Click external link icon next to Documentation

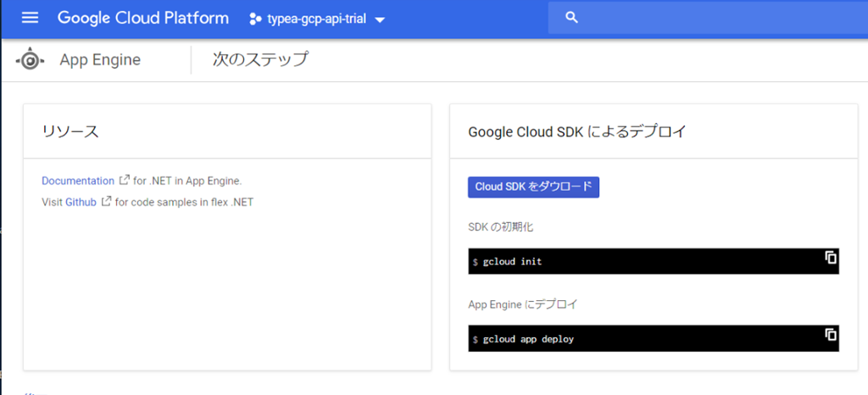(x=125, y=181)
